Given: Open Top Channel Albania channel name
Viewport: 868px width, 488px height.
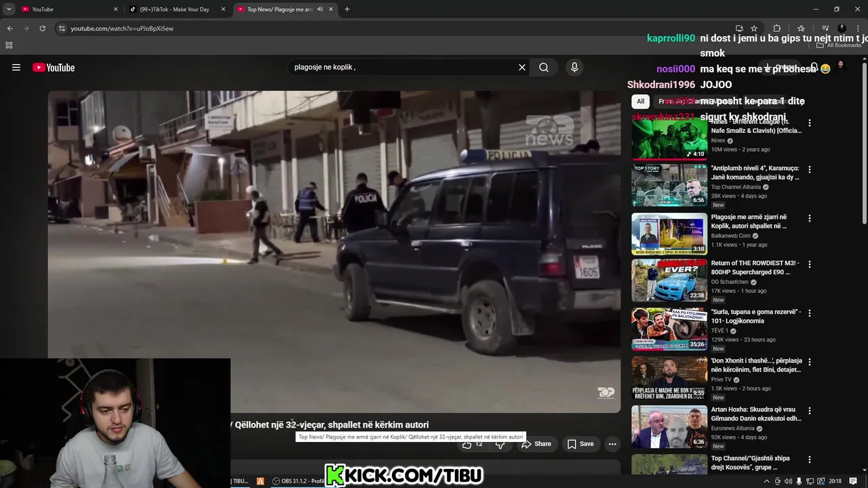Looking at the screenshot, I should (x=736, y=187).
